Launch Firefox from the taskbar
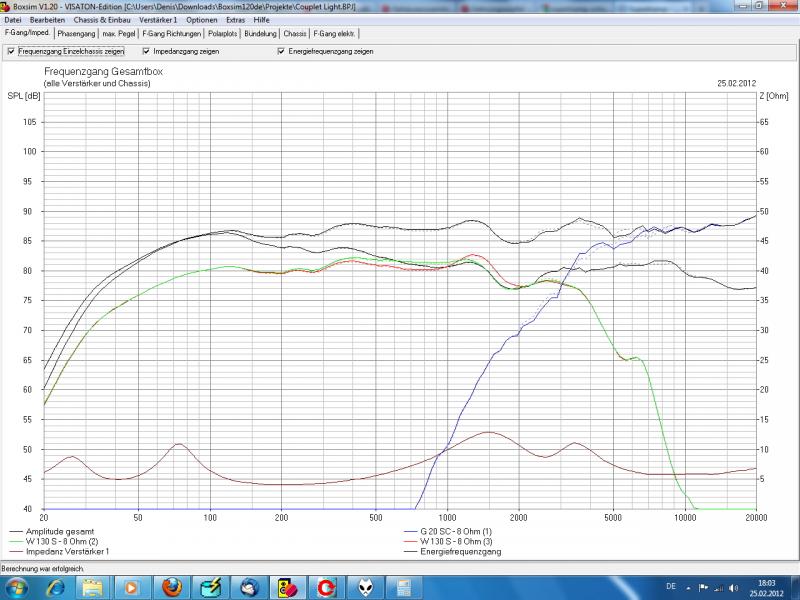The image size is (800, 600). coord(171,584)
